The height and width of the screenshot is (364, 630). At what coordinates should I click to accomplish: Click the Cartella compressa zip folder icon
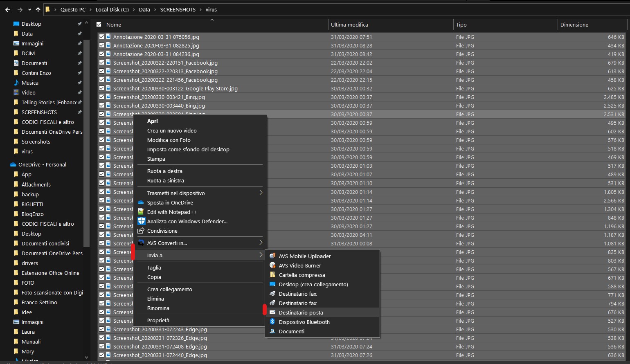click(x=272, y=275)
